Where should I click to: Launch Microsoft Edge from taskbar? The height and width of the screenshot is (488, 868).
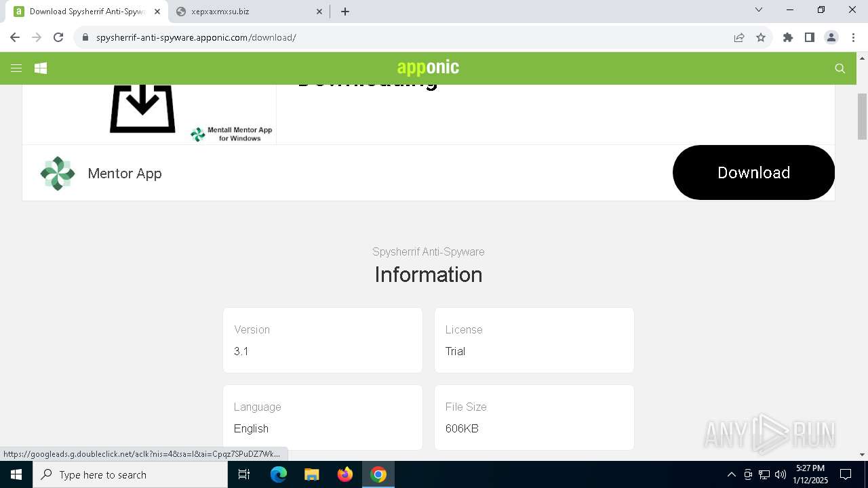(279, 474)
